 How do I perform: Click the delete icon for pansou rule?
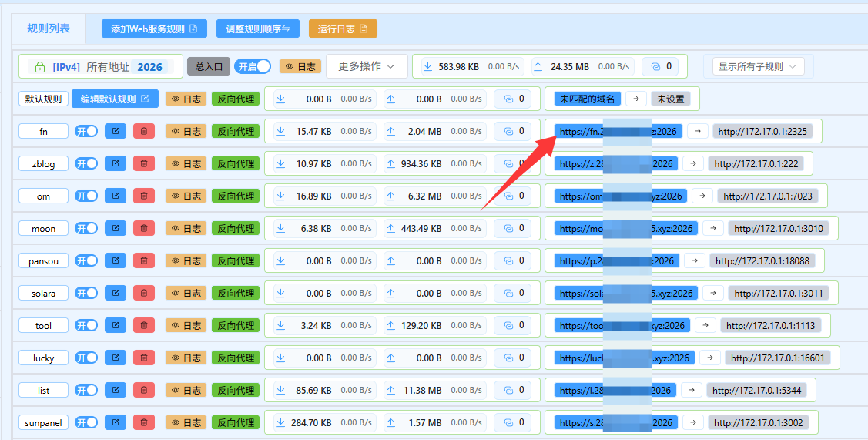[144, 261]
